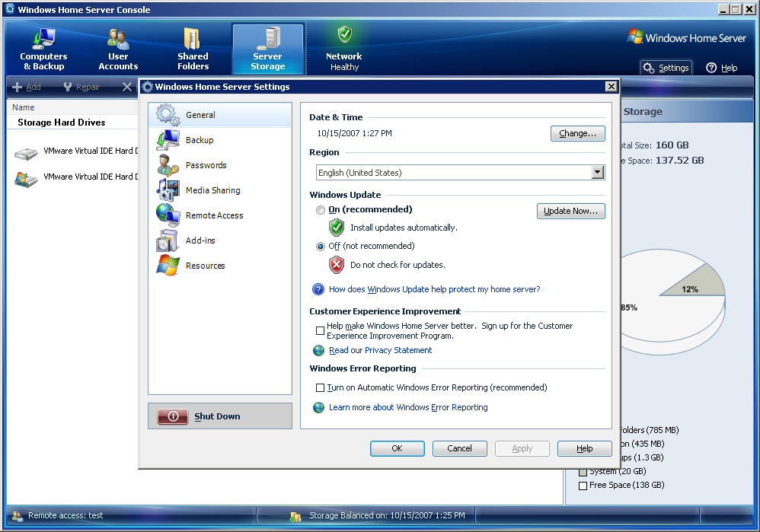This screenshot has height=532, width=760.
Task: Click Cancel in Settings dialog
Action: click(459, 449)
